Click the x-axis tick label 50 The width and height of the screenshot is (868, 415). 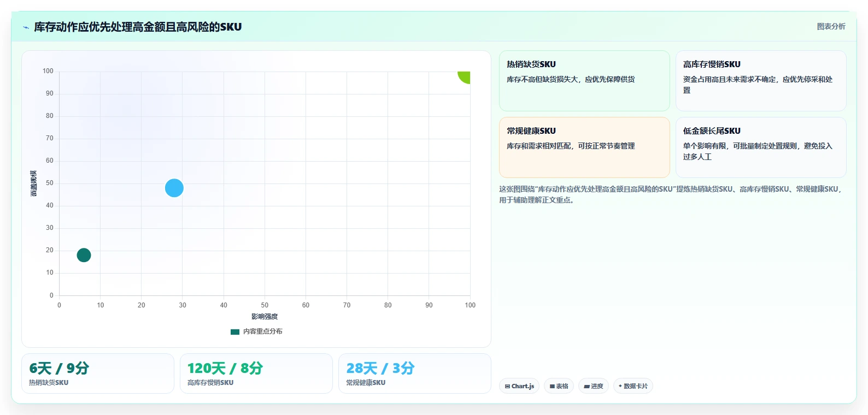coord(265,305)
